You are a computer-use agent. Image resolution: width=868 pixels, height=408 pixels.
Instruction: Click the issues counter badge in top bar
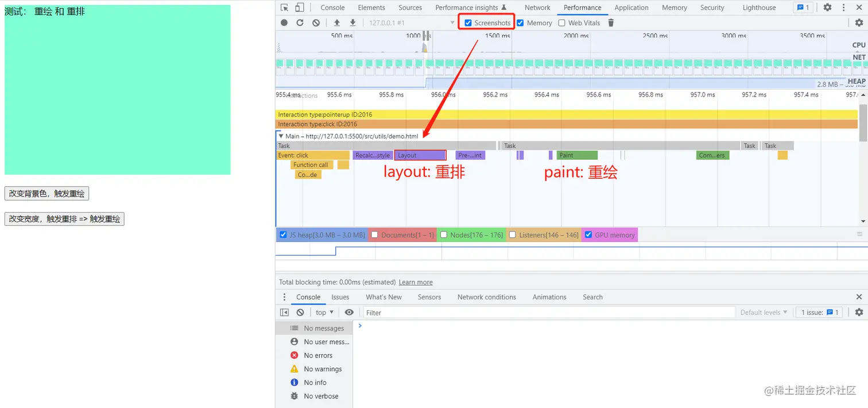803,7
